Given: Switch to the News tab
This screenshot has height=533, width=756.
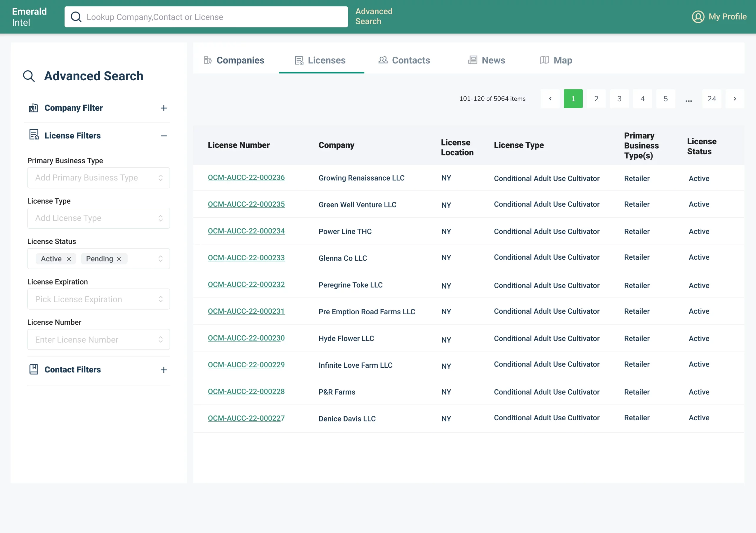Looking at the screenshot, I should pos(487,60).
